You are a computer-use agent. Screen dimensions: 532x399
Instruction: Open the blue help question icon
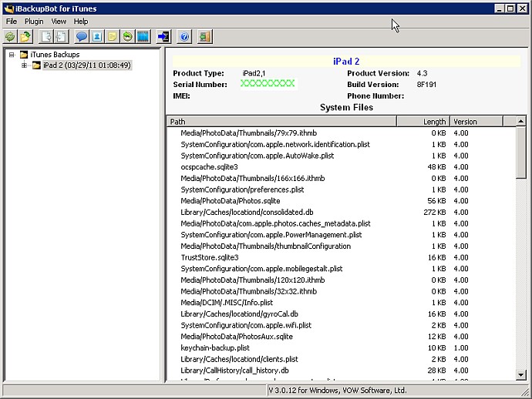184,37
